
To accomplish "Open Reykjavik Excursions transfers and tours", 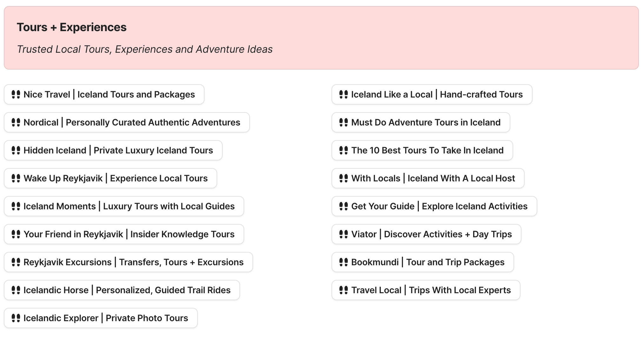I will [133, 262].
